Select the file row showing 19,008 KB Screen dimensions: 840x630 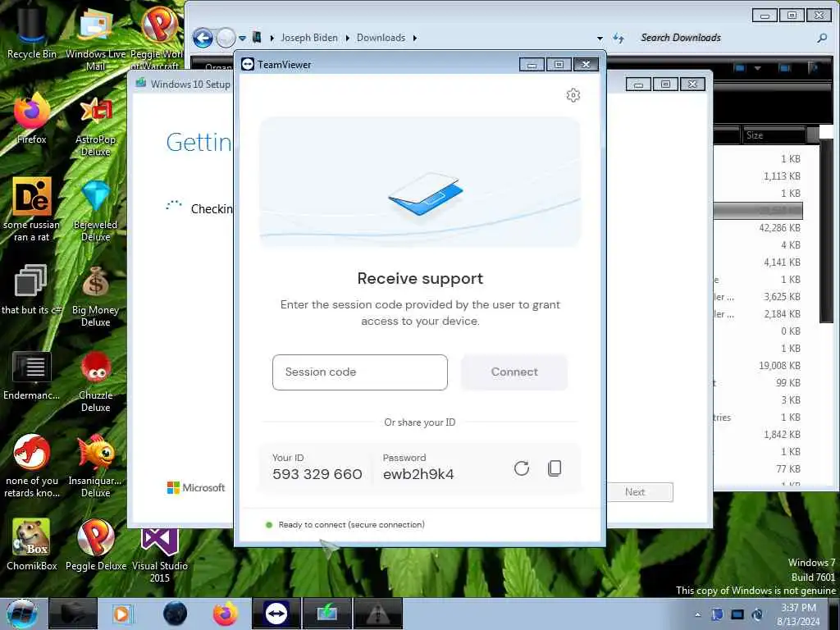(758, 365)
